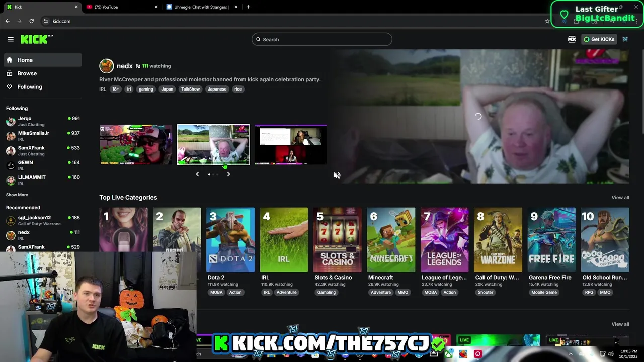The image size is (644, 362).
Task: Switch to the Uhmegle tab
Action: (x=201, y=7)
